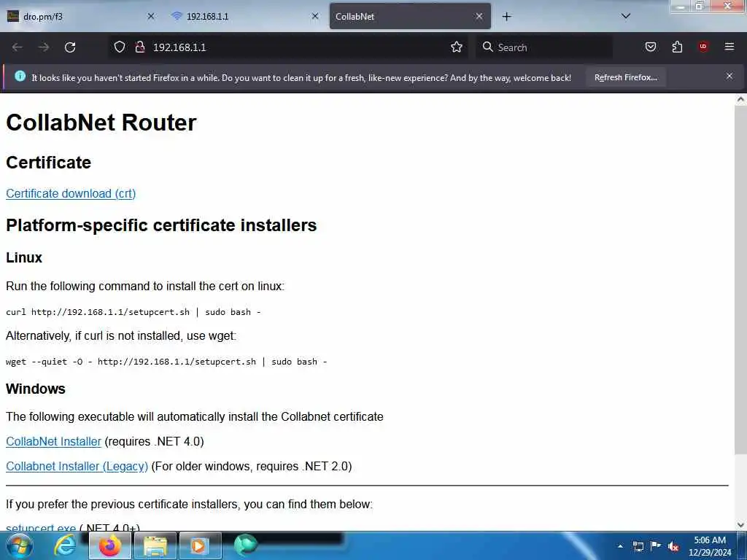
Task: Open the Windows Start menu
Action: 20,545
